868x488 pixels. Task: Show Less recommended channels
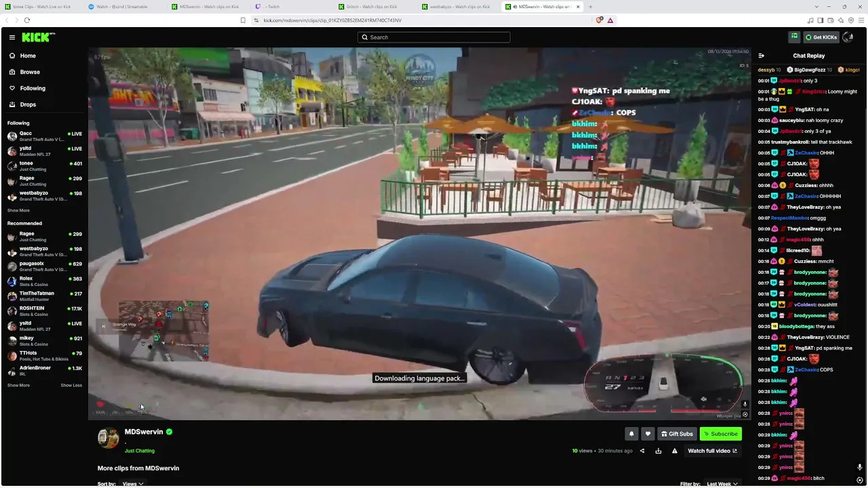click(71, 385)
